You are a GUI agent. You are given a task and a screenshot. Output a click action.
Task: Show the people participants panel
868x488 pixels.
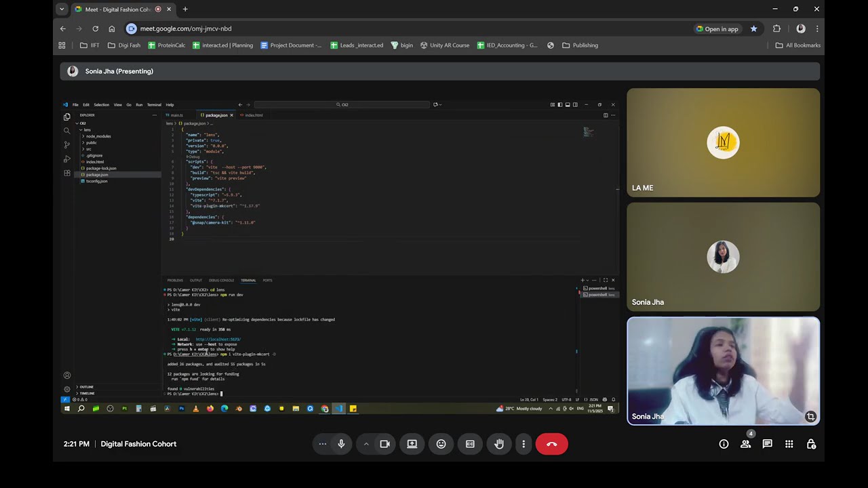click(x=745, y=444)
